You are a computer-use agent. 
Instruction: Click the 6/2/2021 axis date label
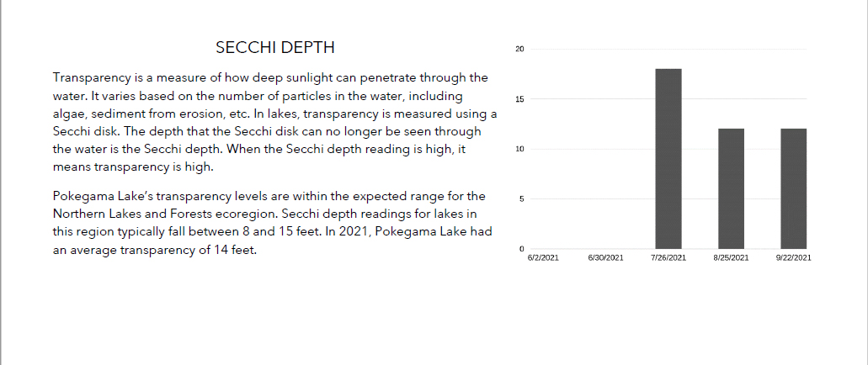pyautogui.click(x=543, y=257)
